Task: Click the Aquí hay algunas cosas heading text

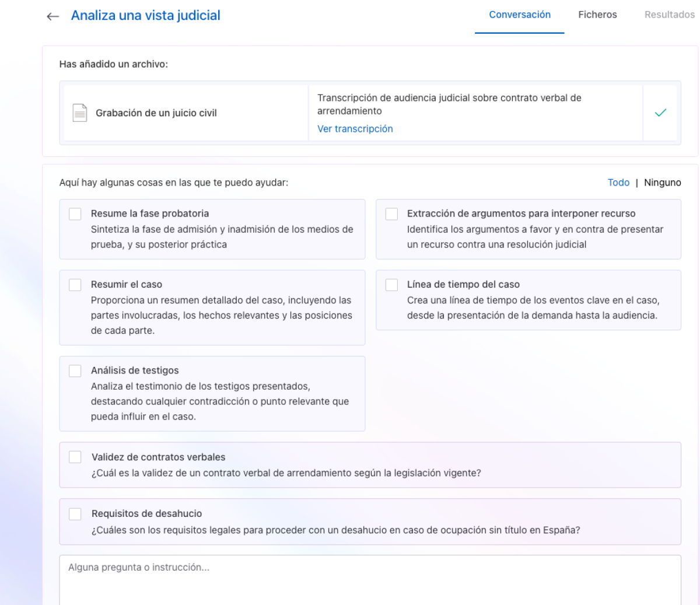Action: click(x=174, y=183)
